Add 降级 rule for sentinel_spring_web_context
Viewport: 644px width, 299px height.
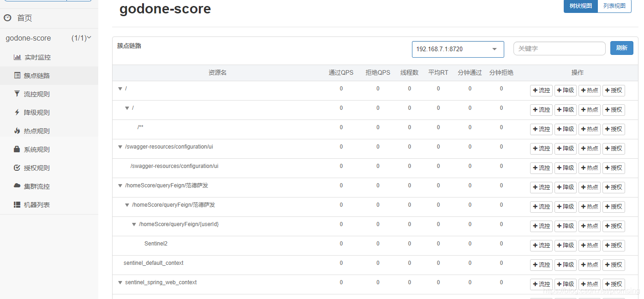coord(566,284)
